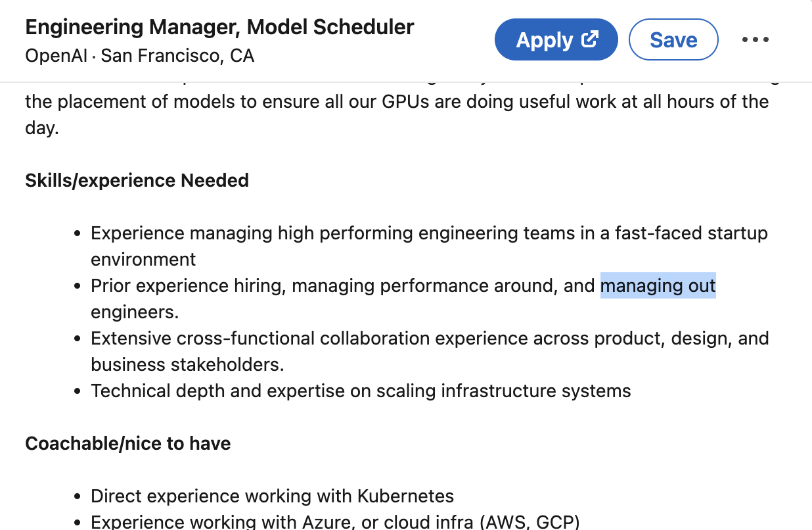
Task: Save this job posting
Action: coord(673,39)
